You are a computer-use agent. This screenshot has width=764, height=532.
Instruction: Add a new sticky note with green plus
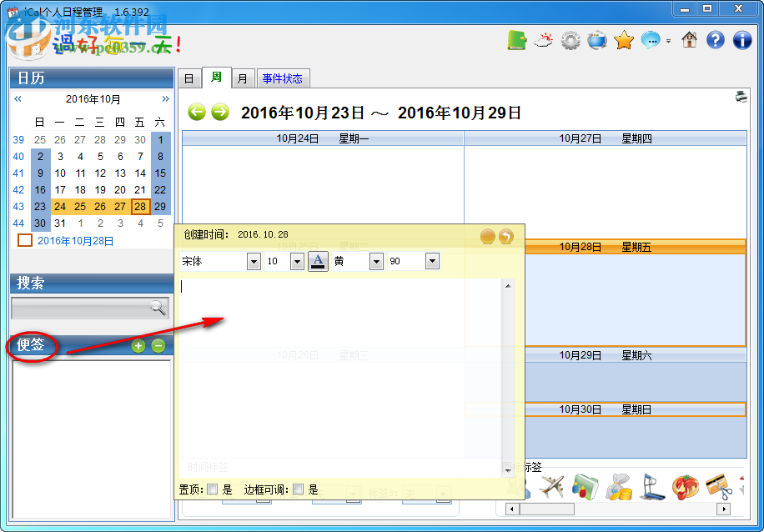[138, 346]
